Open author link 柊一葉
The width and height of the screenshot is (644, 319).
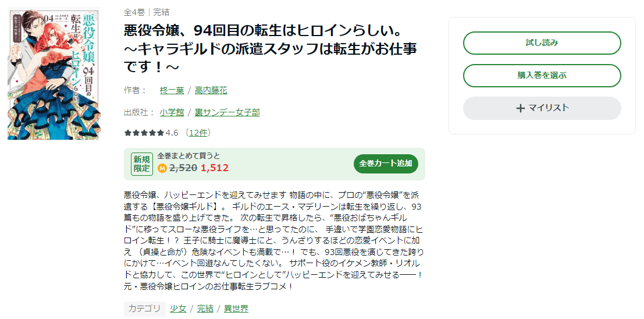click(x=172, y=90)
